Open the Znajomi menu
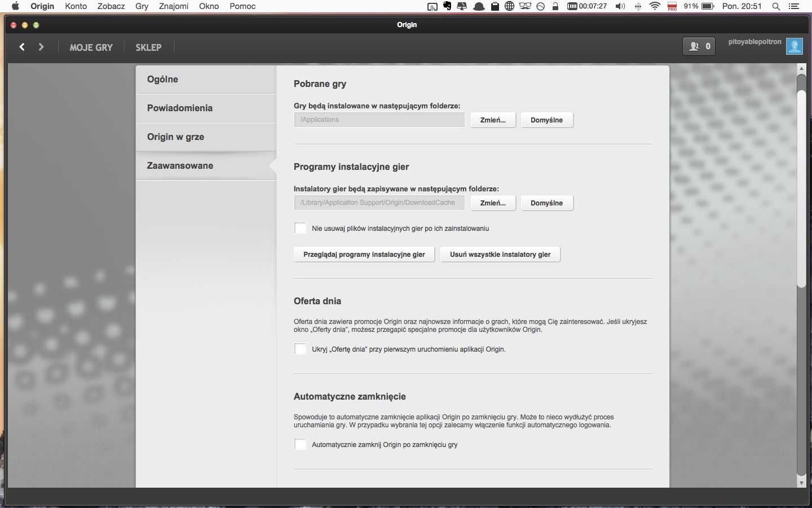The image size is (812, 508). [174, 6]
